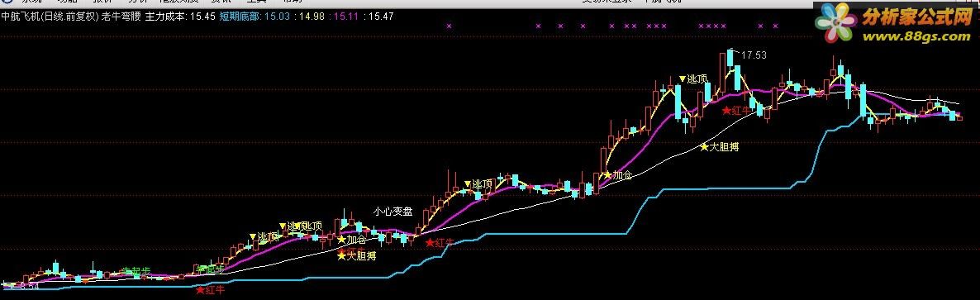Click the 小心变盘 warning label

click(x=393, y=212)
